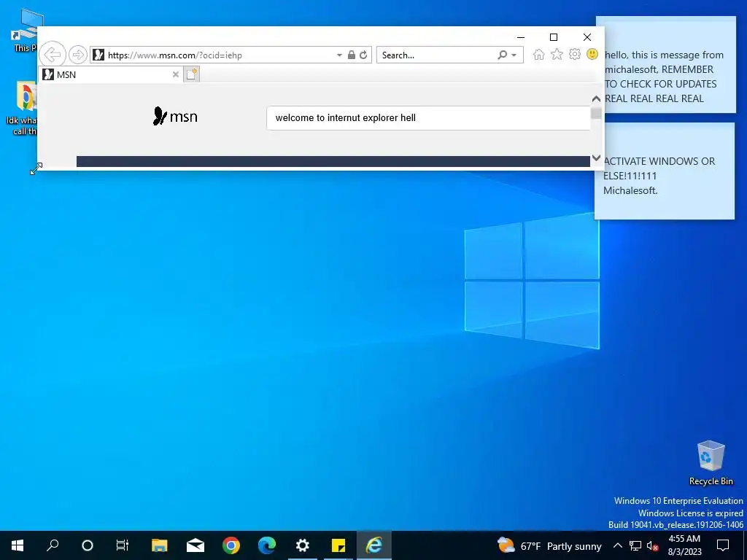The width and height of the screenshot is (747, 560).
Task: Select the MSN tab
Action: (111, 74)
